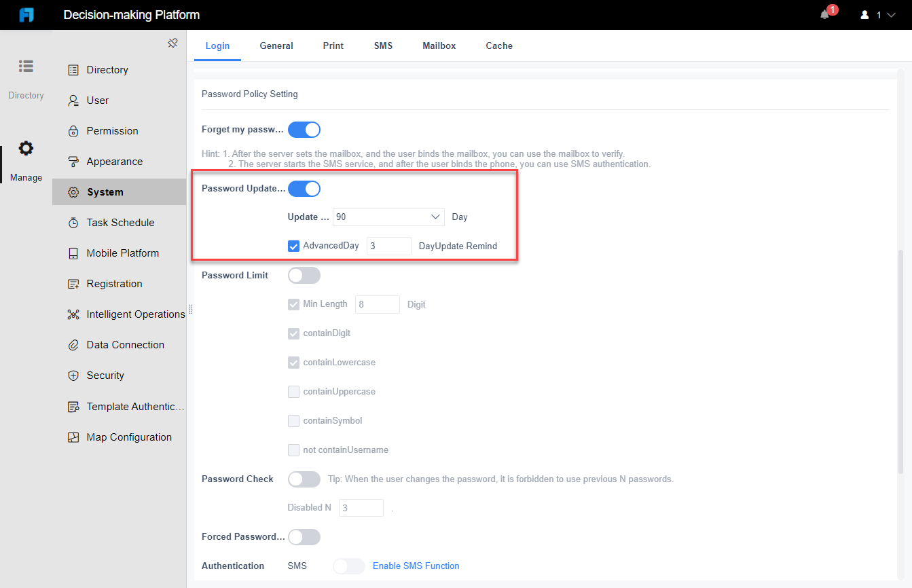This screenshot has height=588, width=912.
Task: Switch to the Cache tab
Action: coord(499,45)
